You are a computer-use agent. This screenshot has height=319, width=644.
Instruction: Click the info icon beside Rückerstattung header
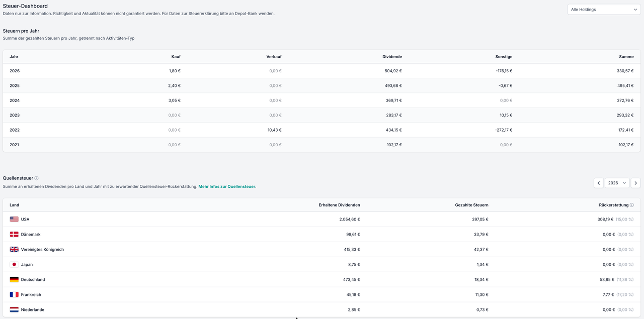632,205
